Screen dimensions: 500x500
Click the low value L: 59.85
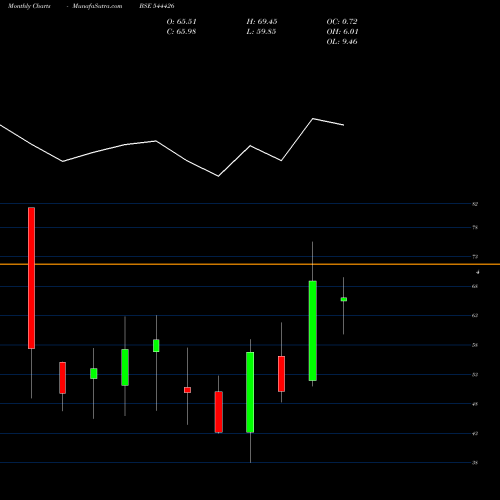pos(261,32)
